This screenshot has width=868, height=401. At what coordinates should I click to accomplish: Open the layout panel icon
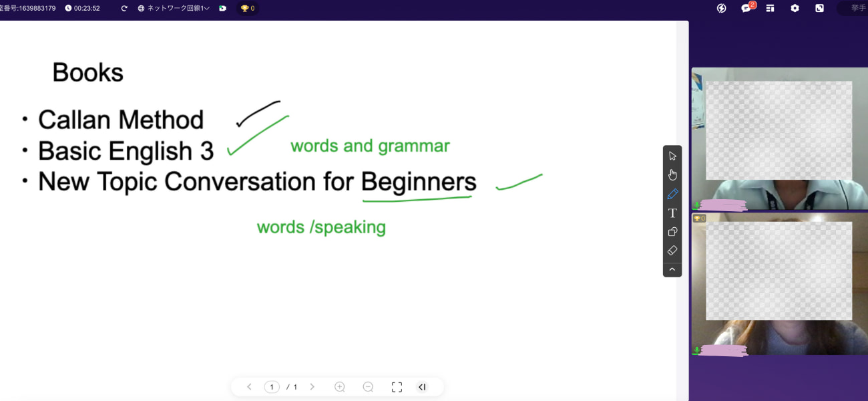click(770, 9)
